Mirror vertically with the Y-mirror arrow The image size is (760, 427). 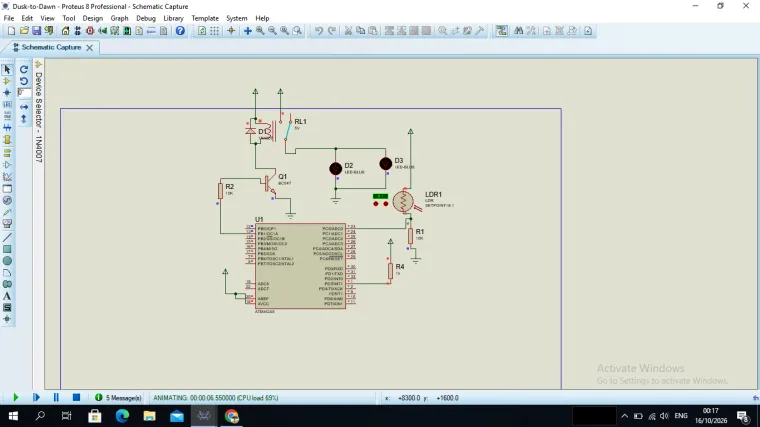point(24,119)
